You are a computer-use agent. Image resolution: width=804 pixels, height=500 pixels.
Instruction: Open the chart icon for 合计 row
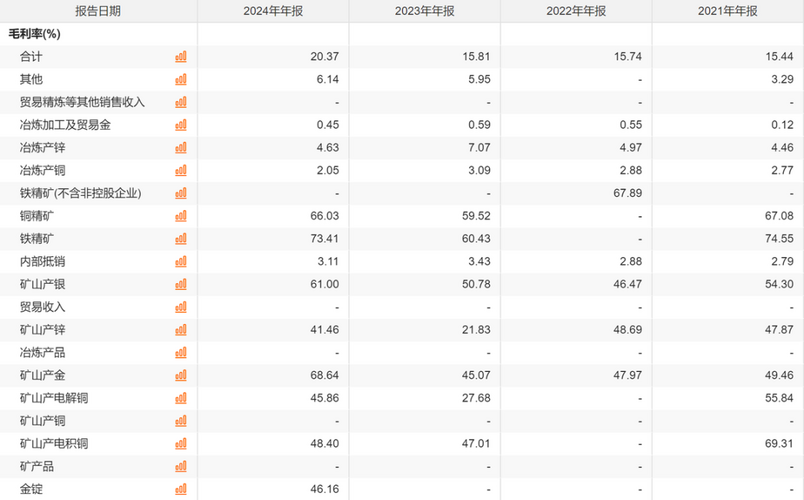[180, 56]
